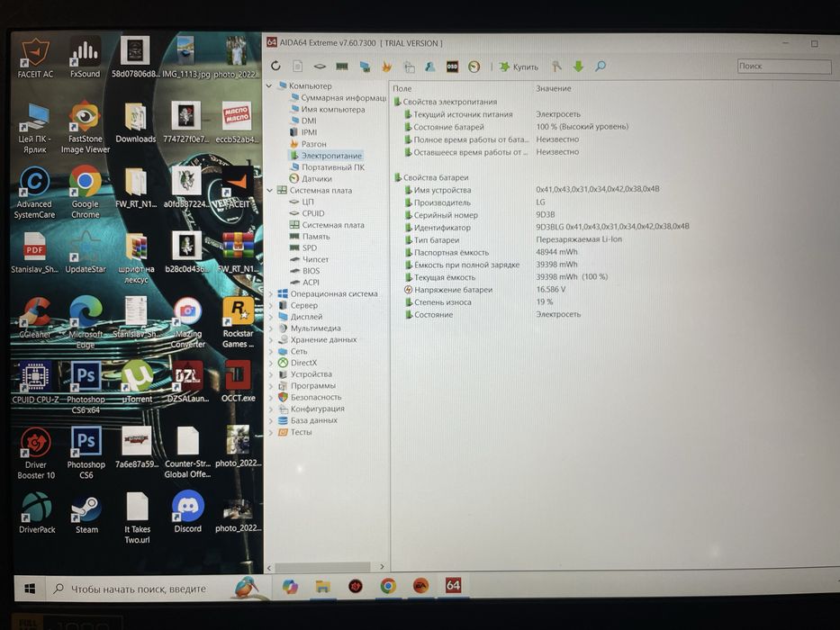Open Copilot from the taskbar

[290, 587]
